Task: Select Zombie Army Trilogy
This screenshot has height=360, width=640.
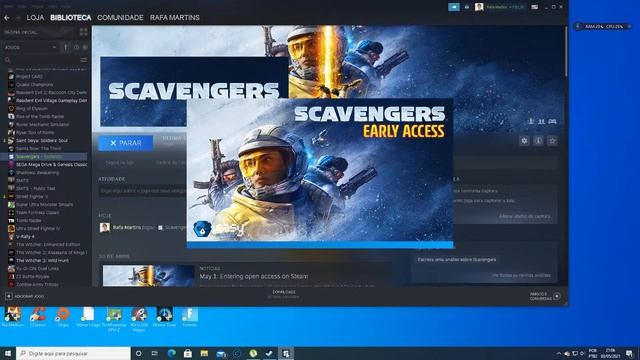Action: click(37, 285)
